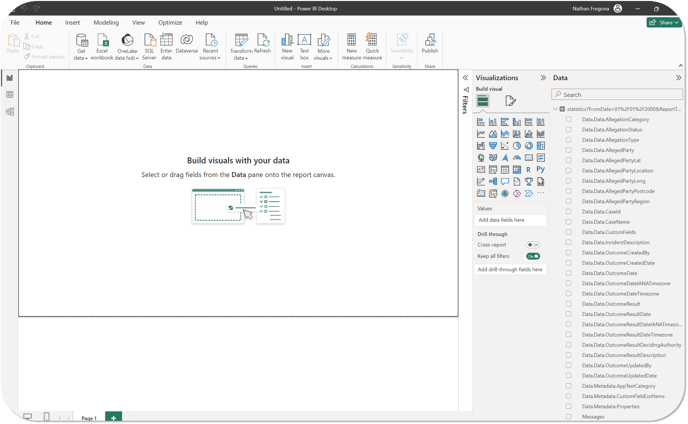The image size is (688, 424).
Task: Check the Data.Data.AllegedParty field
Action: [x=569, y=150]
